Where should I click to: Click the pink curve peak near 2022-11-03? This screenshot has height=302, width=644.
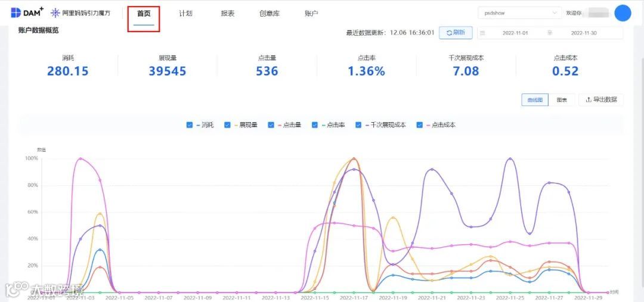[80, 158]
